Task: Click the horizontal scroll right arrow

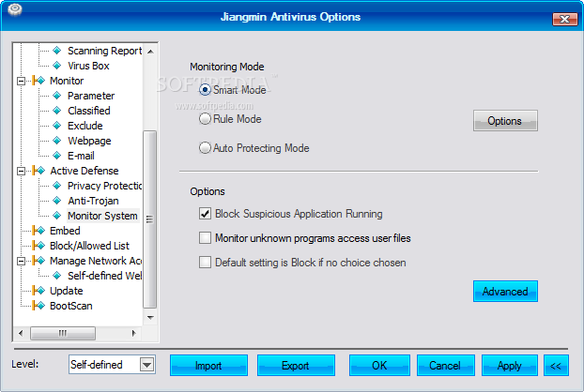Action: 133,333
